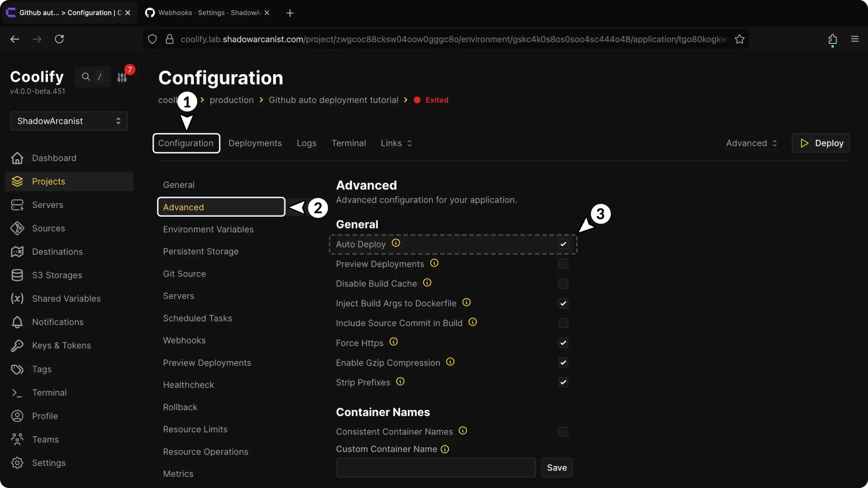Click the S3 Storages database icon
Screen dimensions: 868x488
[x=17, y=275]
